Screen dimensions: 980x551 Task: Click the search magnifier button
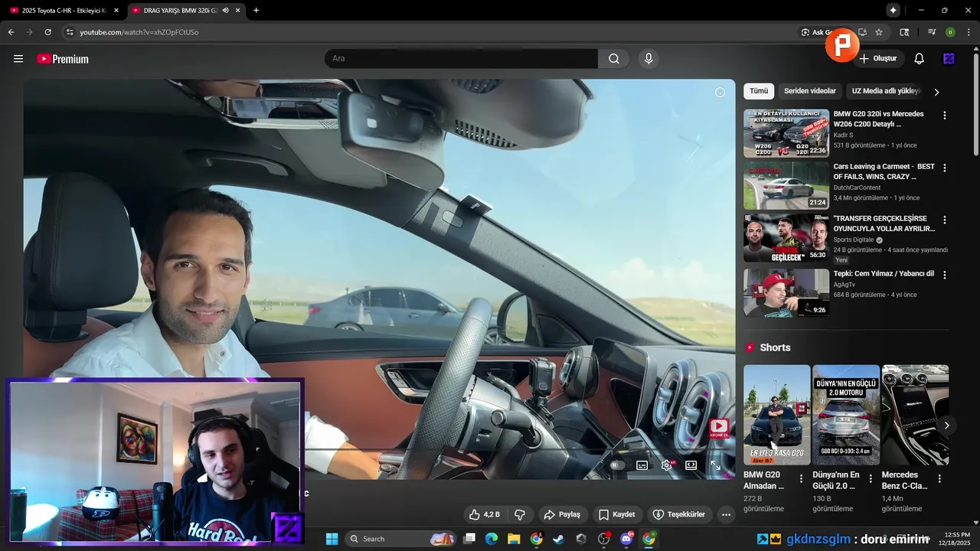614,59
